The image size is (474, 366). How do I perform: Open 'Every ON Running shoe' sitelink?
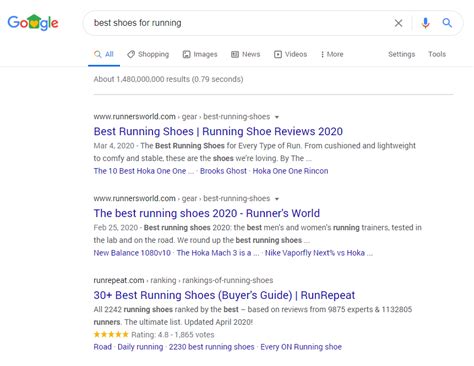(x=301, y=347)
